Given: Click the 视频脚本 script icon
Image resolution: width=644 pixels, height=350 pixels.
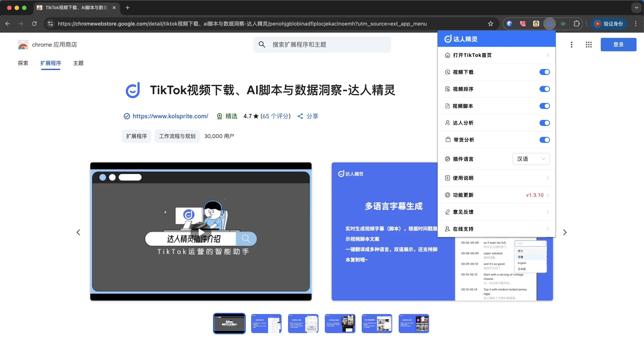Looking at the screenshot, I should point(447,106).
